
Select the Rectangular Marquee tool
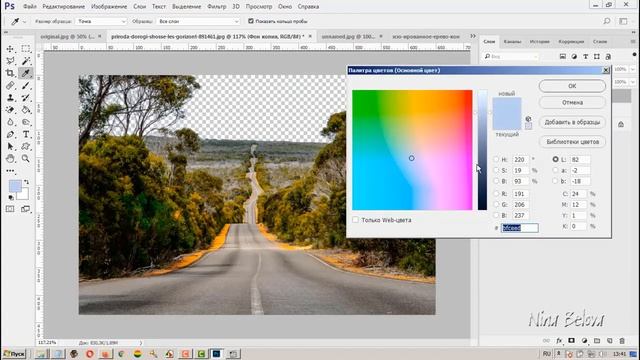pyautogui.click(x=26, y=49)
